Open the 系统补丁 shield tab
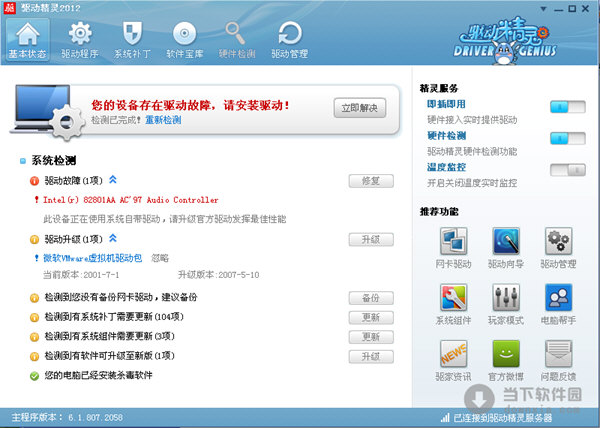The width and height of the screenshot is (600, 428). [132, 40]
